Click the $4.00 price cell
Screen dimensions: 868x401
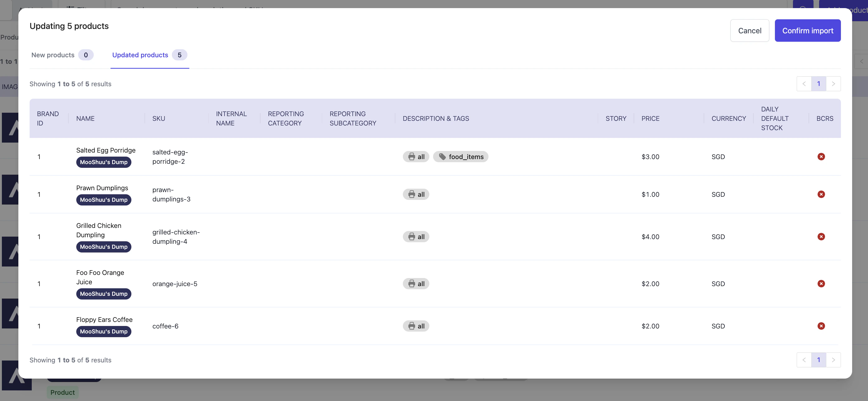[650, 237]
